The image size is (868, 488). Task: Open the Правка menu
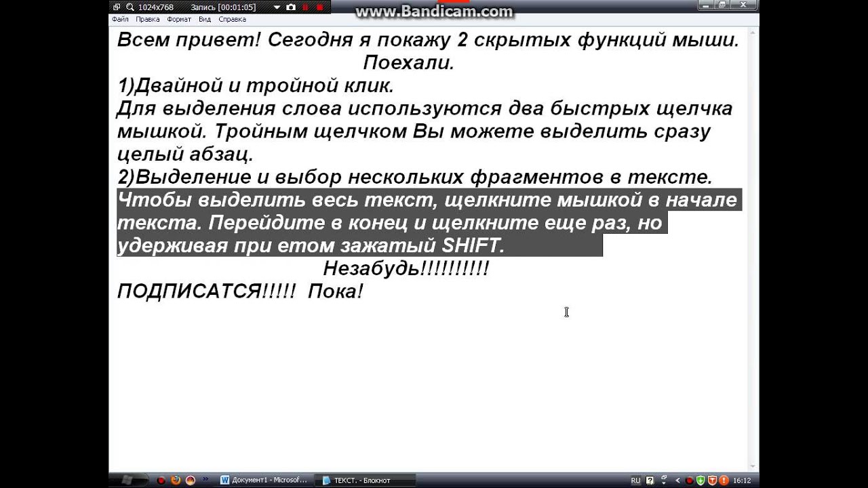(x=148, y=20)
